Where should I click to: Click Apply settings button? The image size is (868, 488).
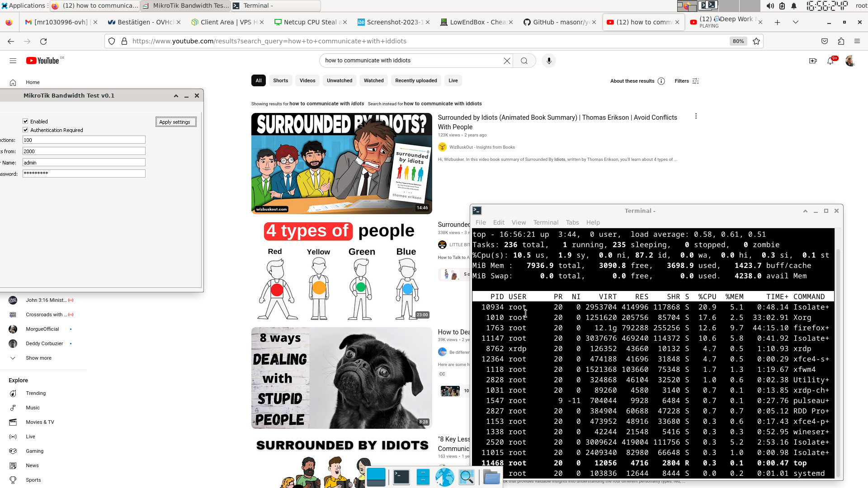click(x=176, y=122)
